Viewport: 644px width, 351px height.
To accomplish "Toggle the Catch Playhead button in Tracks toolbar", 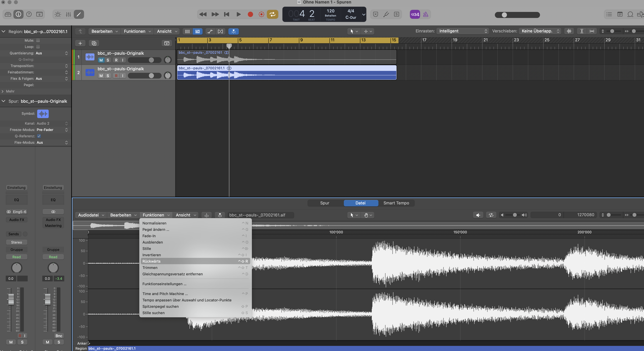I will (233, 31).
